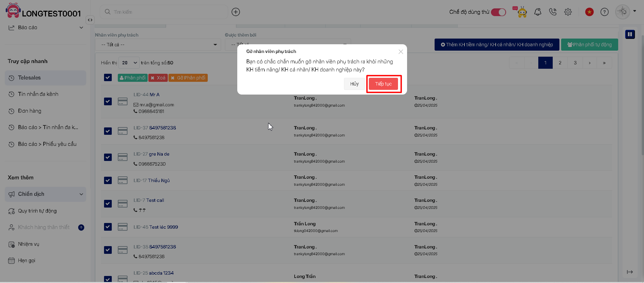The image size is (644, 283).
Task: Uncheck the checkbox for LID-44 Mr A
Action: pyautogui.click(x=108, y=101)
